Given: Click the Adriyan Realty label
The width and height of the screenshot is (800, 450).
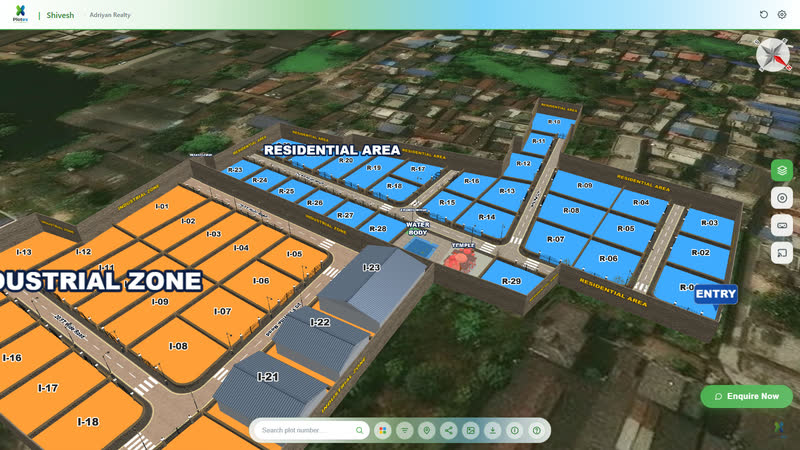Looking at the screenshot, I should pos(110,15).
